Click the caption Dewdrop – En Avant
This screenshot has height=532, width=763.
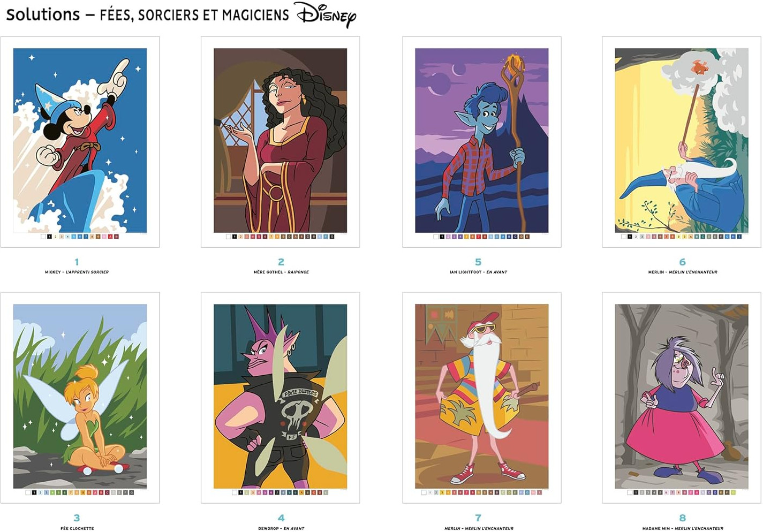point(281,528)
